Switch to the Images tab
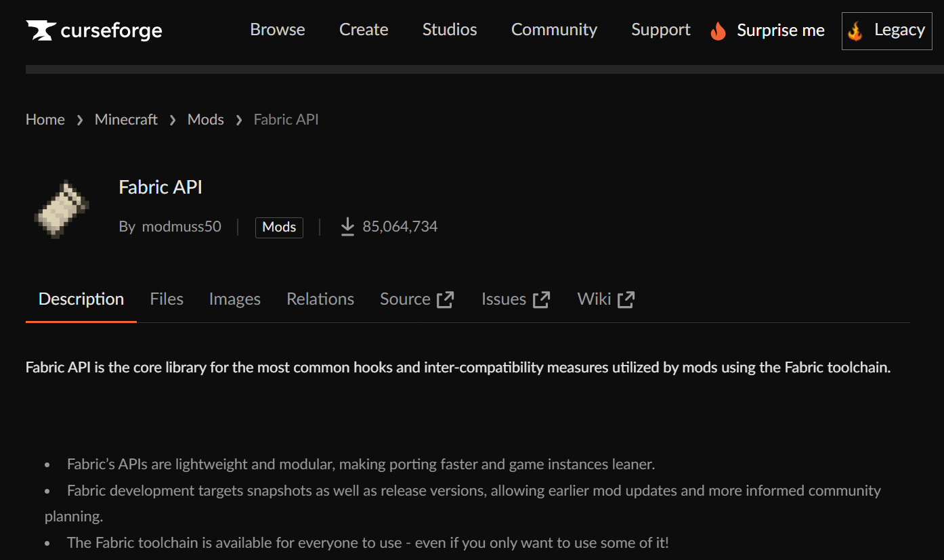 [x=234, y=299]
